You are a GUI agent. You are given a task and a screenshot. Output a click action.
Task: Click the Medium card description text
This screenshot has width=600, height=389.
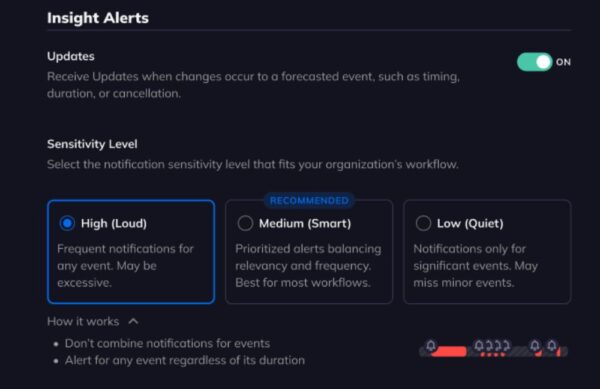click(x=308, y=265)
